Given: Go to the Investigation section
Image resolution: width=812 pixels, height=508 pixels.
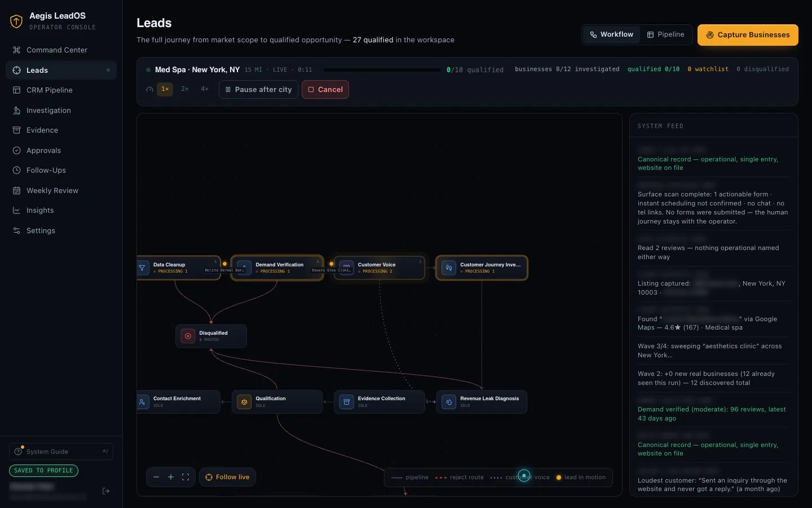Looking at the screenshot, I should (x=61, y=111).
